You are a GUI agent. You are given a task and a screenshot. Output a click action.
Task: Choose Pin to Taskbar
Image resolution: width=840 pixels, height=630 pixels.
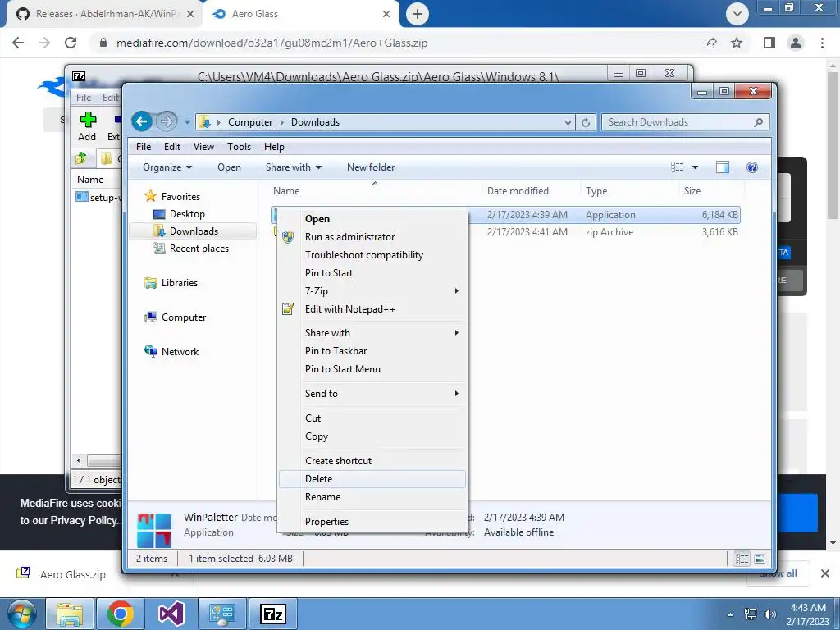(372, 351)
